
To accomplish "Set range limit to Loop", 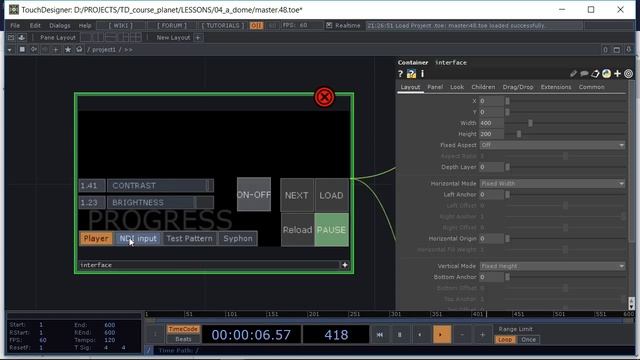I will (505, 340).
